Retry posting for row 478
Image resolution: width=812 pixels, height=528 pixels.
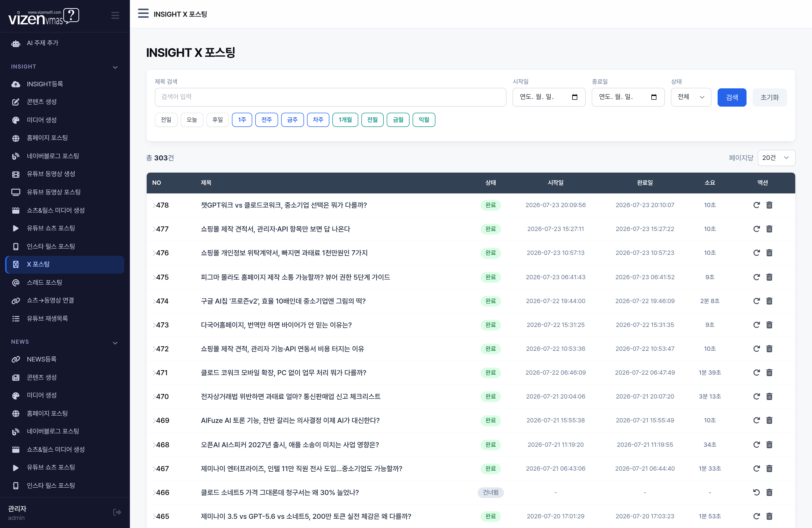pyautogui.click(x=756, y=205)
